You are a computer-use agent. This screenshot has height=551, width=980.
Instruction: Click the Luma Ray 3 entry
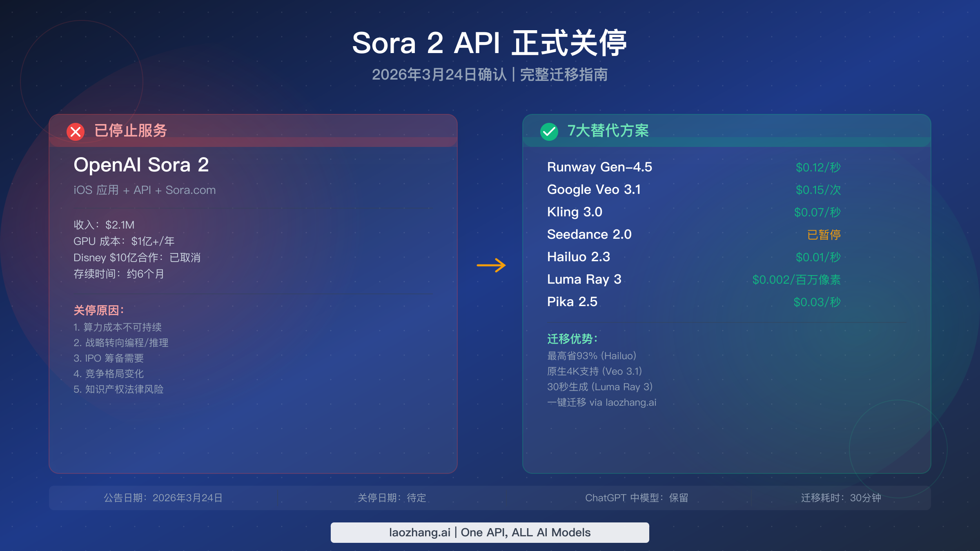[x=584, y=279]
